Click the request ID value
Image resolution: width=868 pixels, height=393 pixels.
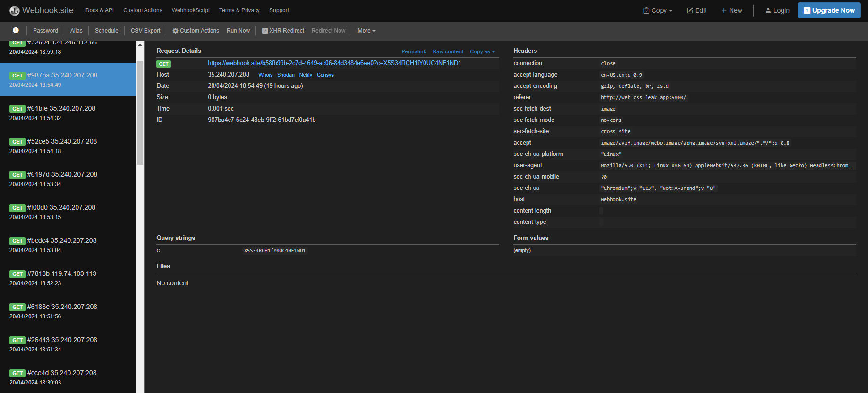point(262,120)
